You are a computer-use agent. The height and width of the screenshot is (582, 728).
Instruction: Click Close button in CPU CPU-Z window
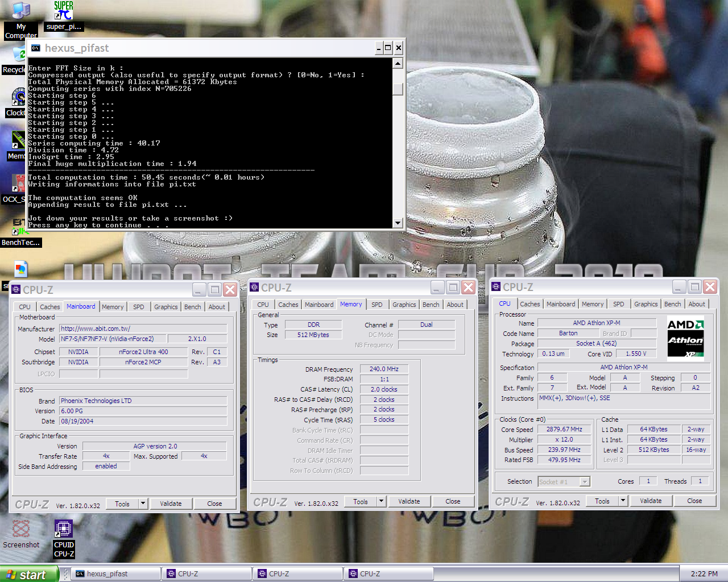coord(694,501)
